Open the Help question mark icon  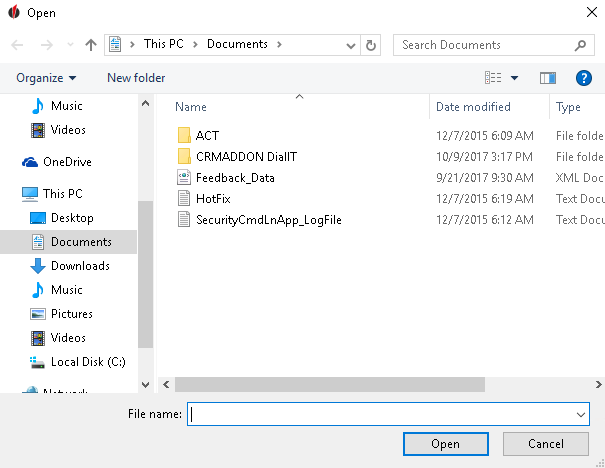click(x=584, y=78)
